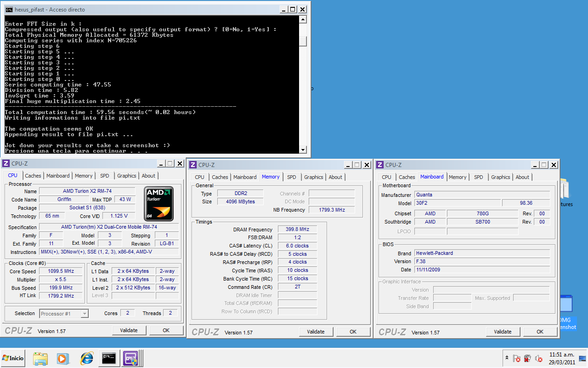Click Validate in the middle Memory window
588x368 pixels.
316,332
